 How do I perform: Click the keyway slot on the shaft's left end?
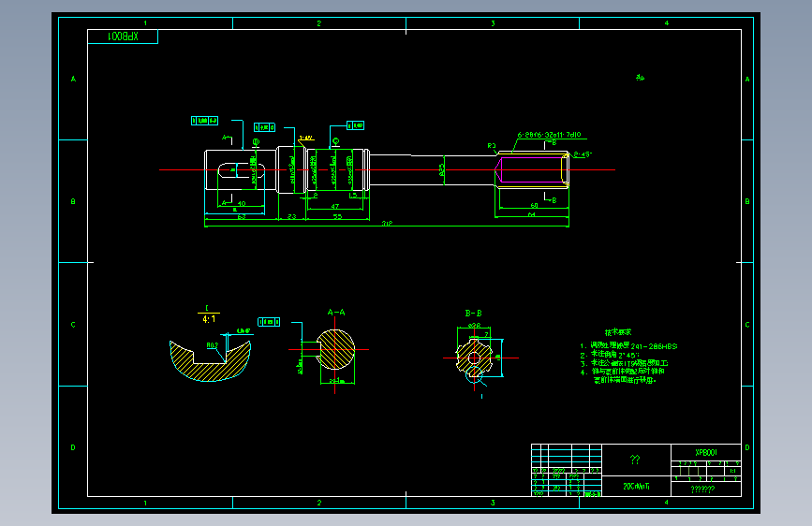pyautogui.click(x=242, y=170)
